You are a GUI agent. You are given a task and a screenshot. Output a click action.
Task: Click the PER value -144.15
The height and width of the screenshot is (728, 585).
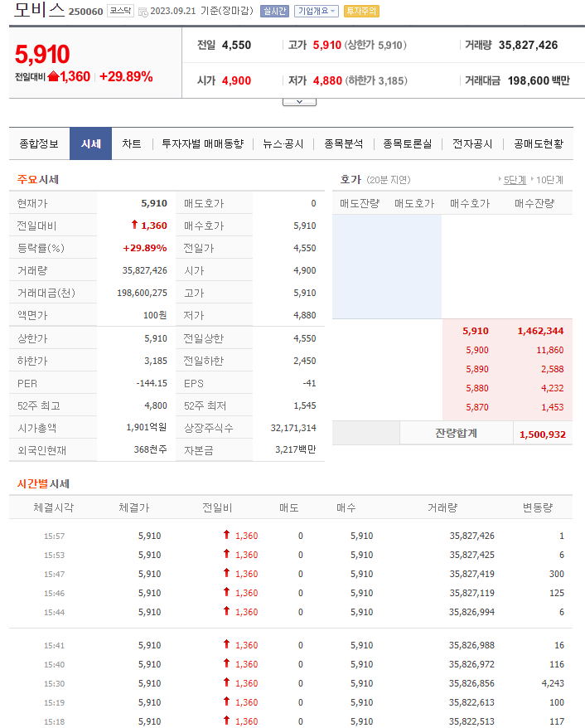pos(152,384)
